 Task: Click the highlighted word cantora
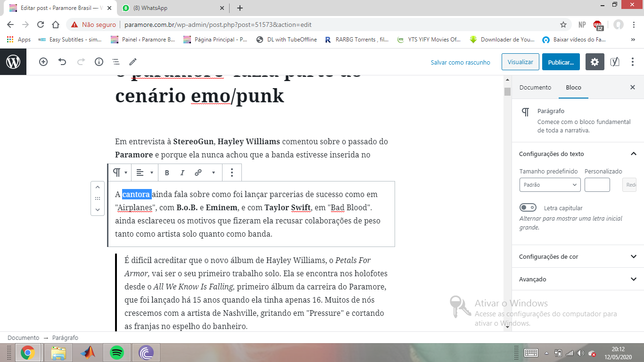click(x=137, y=194)
